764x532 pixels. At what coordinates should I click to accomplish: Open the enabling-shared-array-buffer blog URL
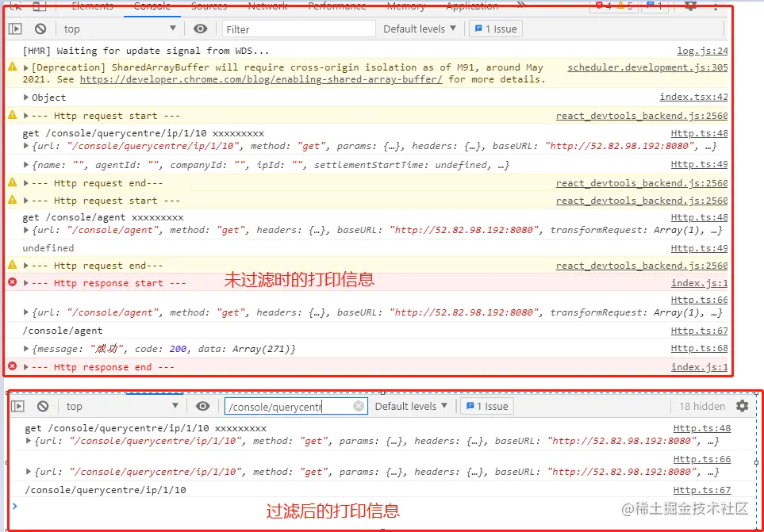261,79
